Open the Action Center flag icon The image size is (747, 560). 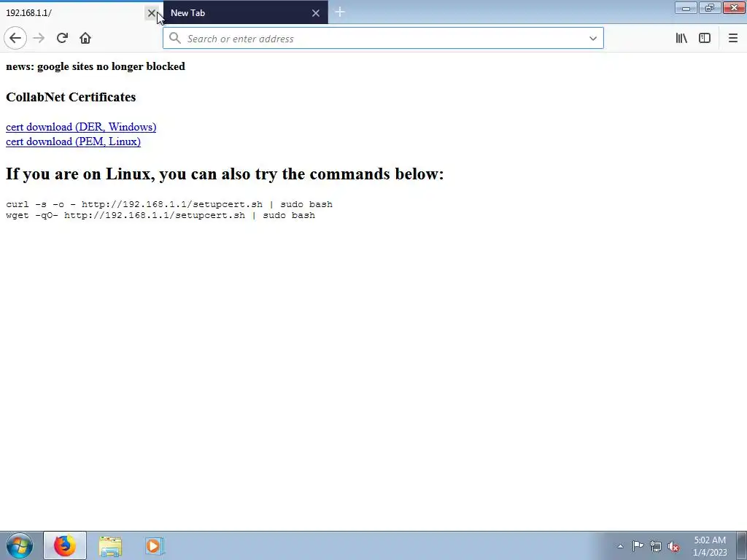tap(638, 546)
